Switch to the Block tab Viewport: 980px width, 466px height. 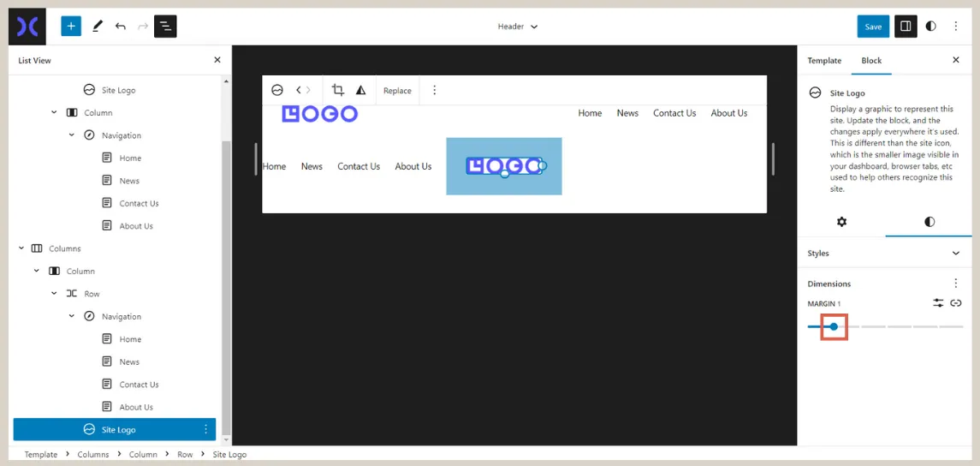click(x=871, y=61)
